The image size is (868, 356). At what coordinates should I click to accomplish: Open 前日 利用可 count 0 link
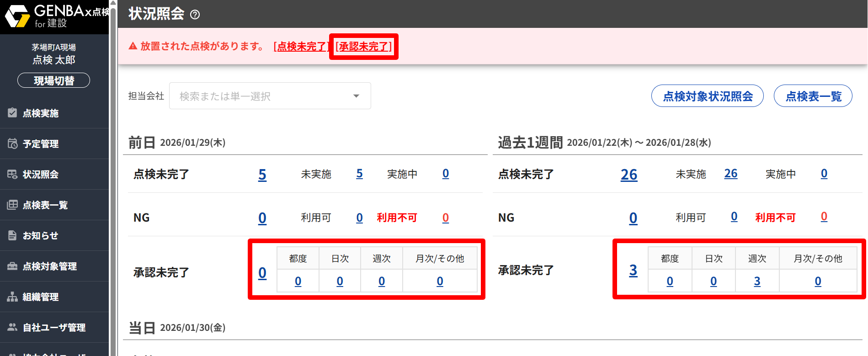360,218
